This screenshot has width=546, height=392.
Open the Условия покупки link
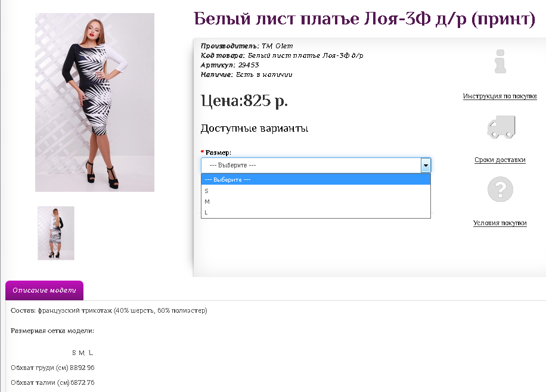click(x=500, y=223)
